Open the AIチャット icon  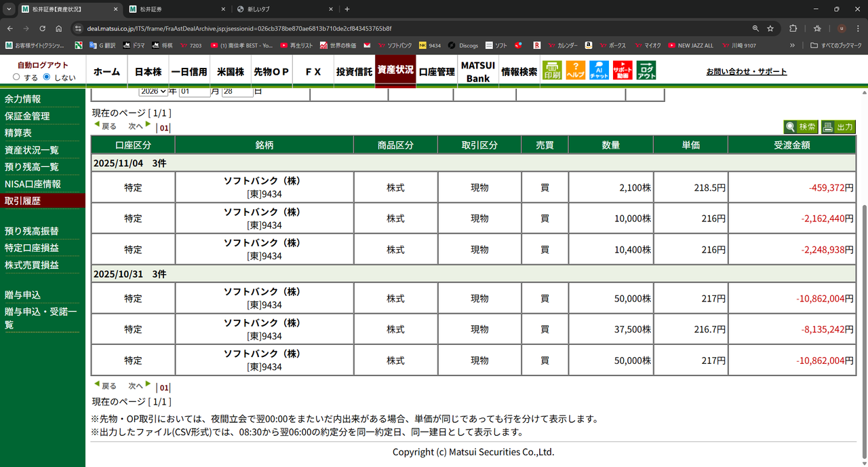pos(599,71)
